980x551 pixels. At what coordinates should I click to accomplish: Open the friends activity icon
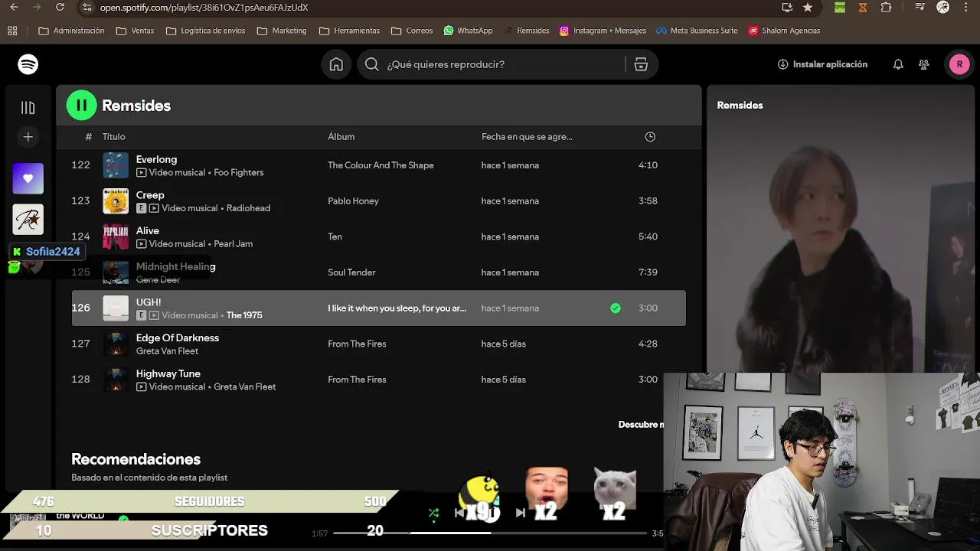924,64
